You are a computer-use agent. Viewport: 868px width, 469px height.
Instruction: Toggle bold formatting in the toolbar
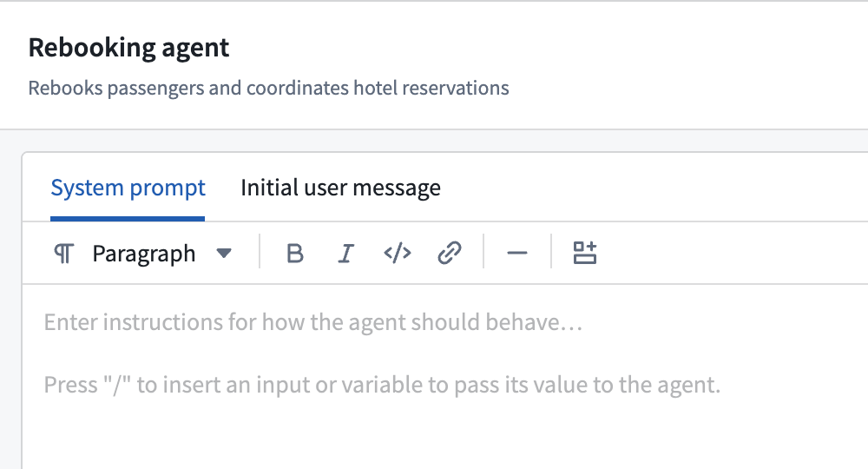click(x=295, y=254)
